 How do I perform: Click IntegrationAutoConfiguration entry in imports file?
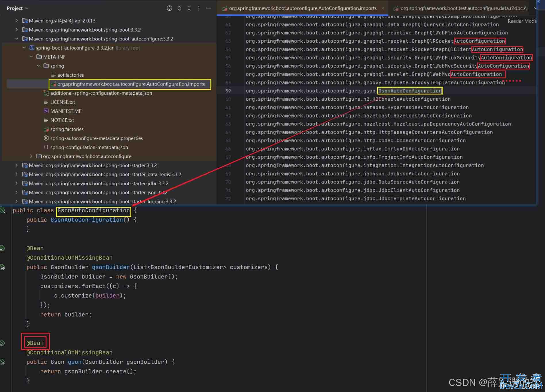pos(442,165)
